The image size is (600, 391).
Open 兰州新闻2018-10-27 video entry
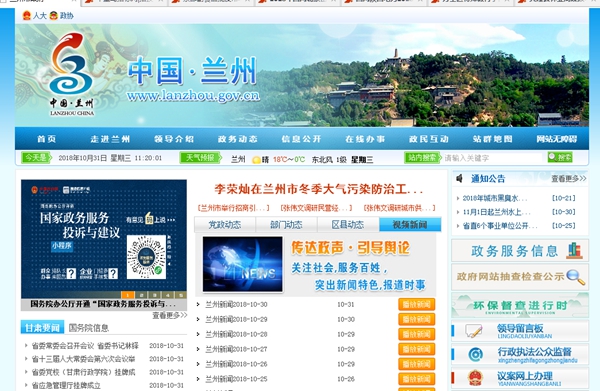pos(236,349)
